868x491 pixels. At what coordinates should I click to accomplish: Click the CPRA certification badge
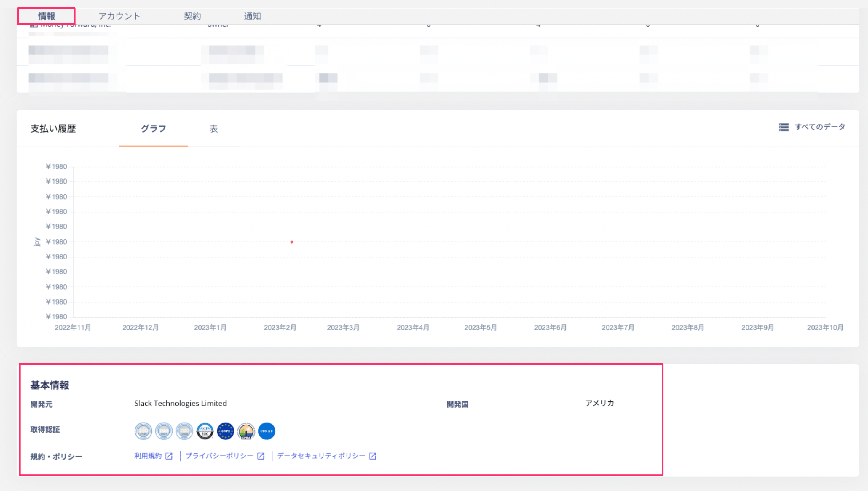pos(246,431)
